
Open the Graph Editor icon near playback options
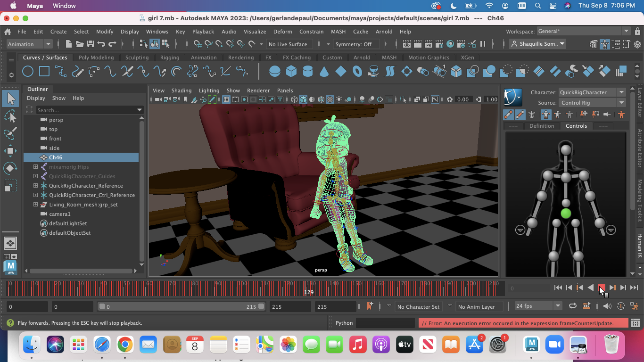(586, 306)
